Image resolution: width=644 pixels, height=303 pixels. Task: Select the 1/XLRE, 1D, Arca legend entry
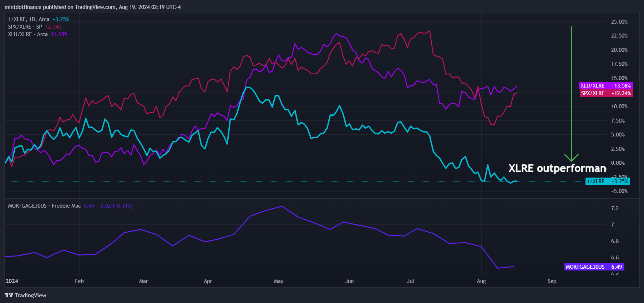click(29, 19)
